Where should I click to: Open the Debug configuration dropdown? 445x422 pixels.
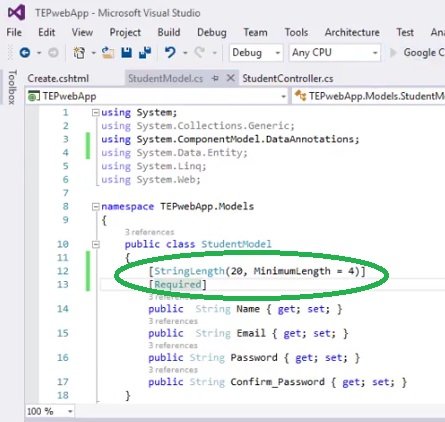(x=256, y=53)
